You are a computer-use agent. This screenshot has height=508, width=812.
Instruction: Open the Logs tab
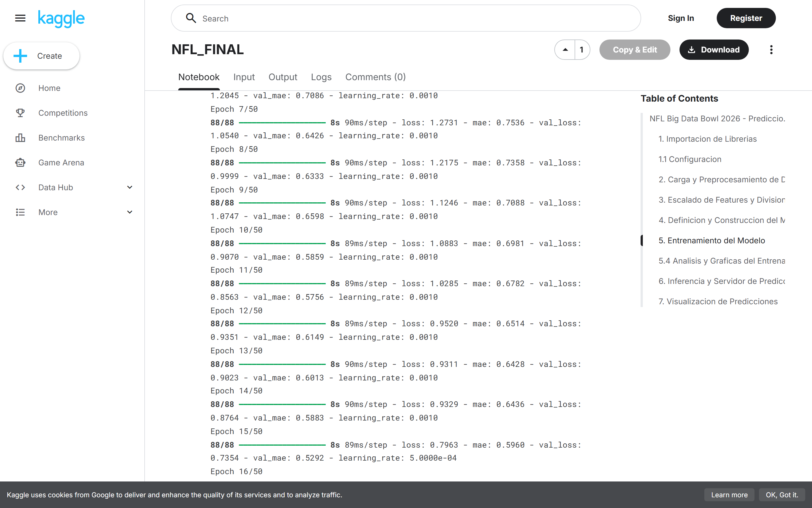click(x=321, y=77)
